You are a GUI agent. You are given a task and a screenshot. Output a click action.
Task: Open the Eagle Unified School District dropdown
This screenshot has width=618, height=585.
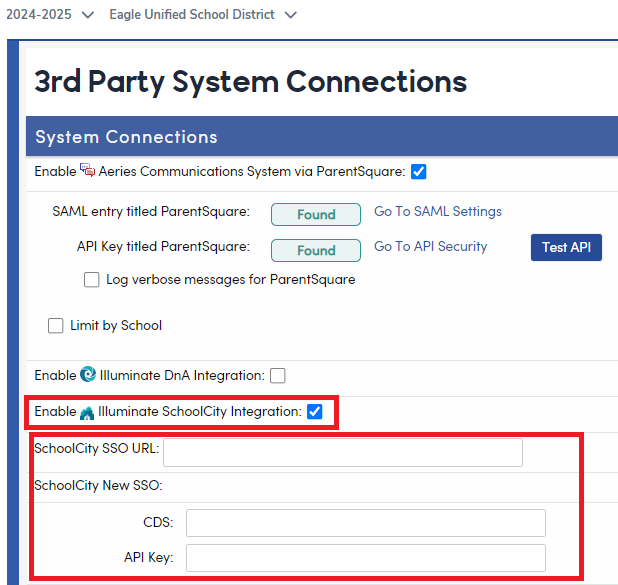pos(203,15)
